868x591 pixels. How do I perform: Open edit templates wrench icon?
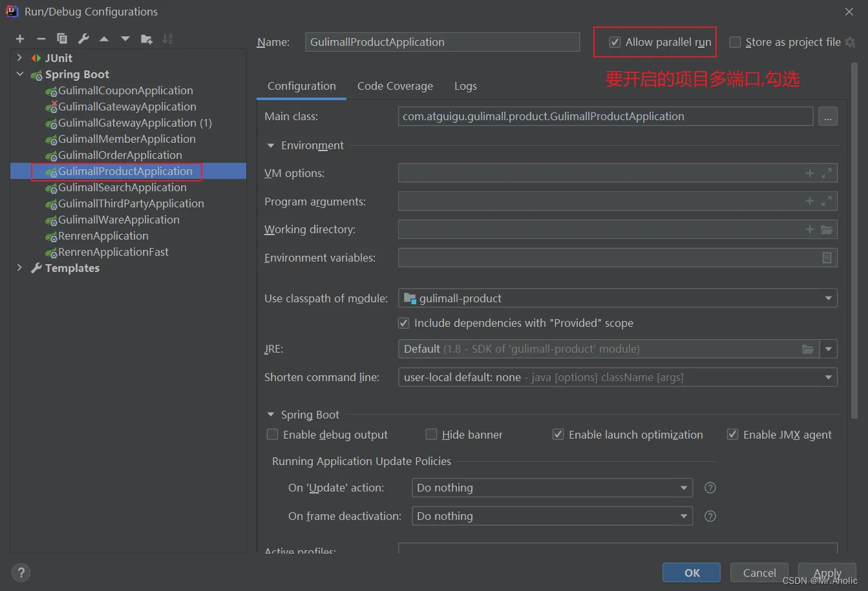[83, 39]
